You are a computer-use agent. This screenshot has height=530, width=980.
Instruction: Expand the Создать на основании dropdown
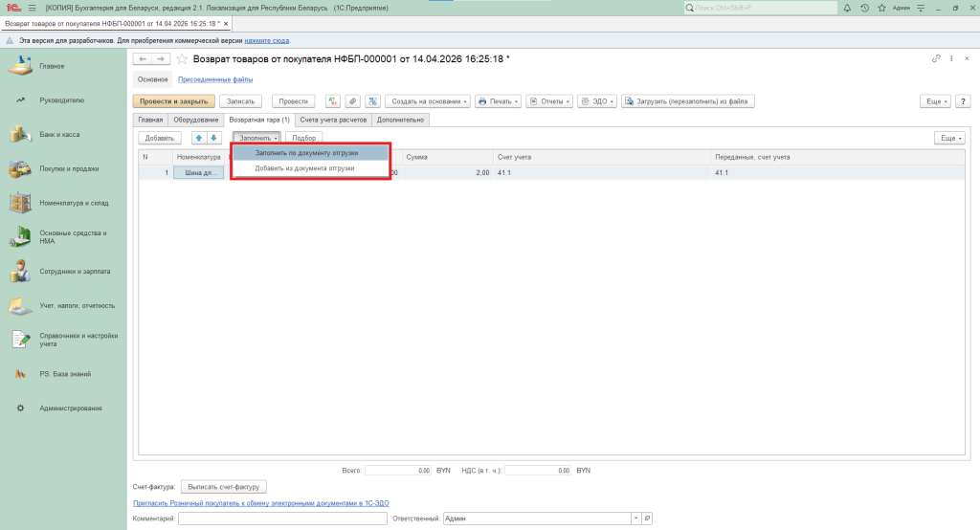click(x=430, y=101)
